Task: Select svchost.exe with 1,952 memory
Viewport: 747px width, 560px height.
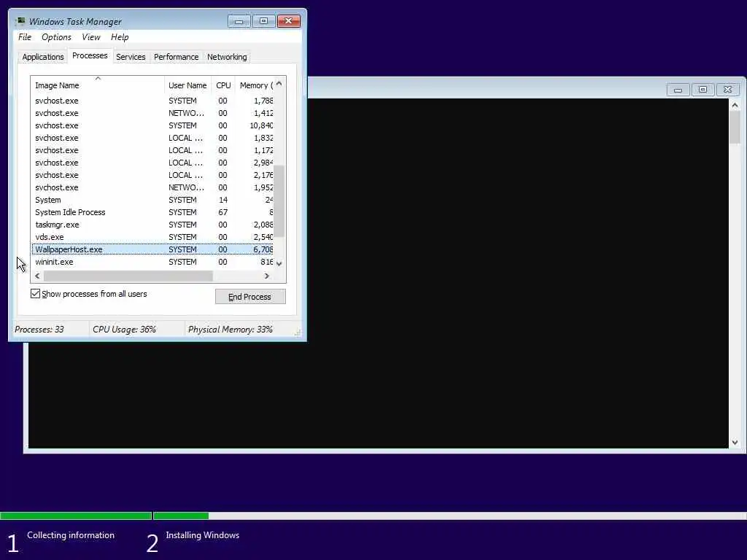Action: point(152,187)
